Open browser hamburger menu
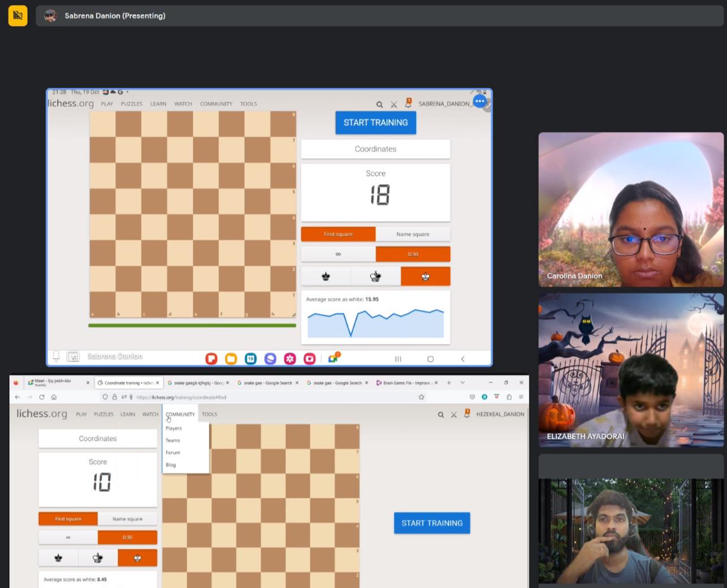This screenshot has width=727, height=588. 521,397
